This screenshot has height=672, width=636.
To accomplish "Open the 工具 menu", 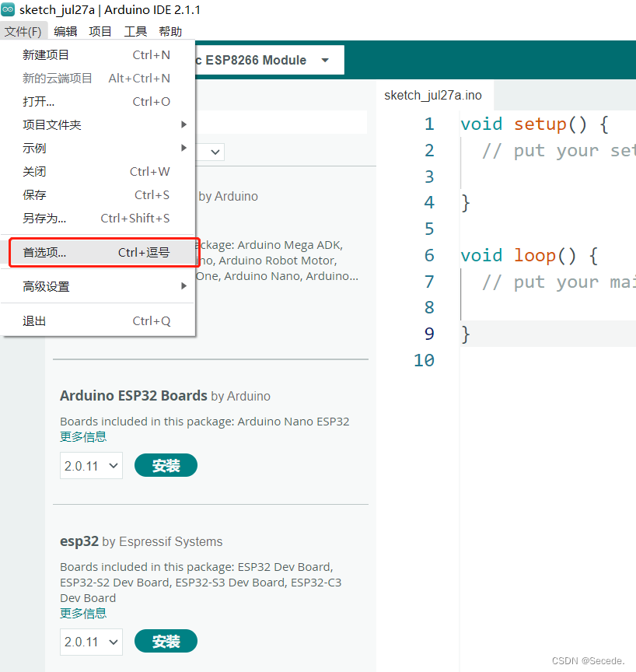I will (x=135, y=31).
